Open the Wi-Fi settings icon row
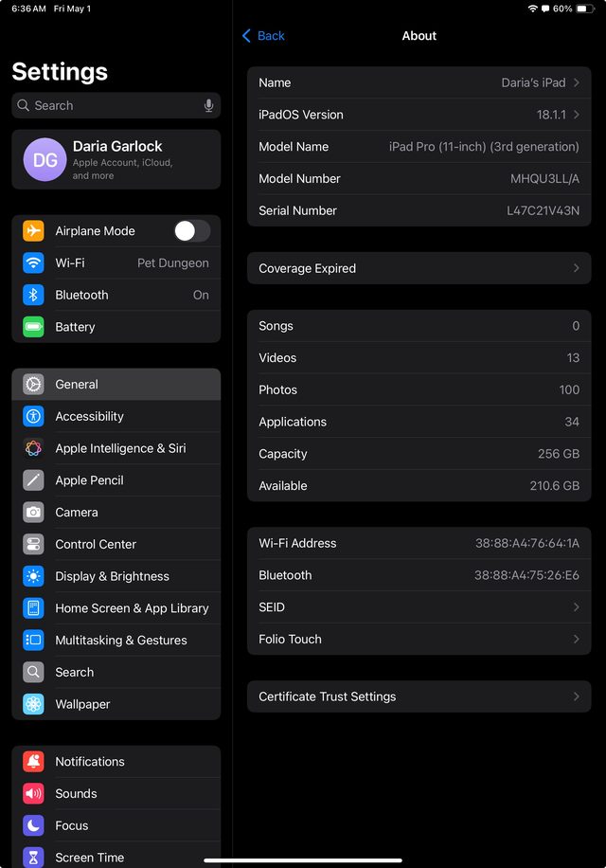This screenshot has width=606, height=868. [33, 262]
